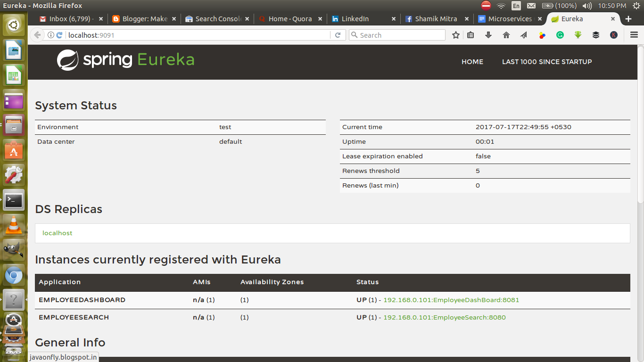
Task: Open the file archive manager in dock
Action: coord(14,125)
